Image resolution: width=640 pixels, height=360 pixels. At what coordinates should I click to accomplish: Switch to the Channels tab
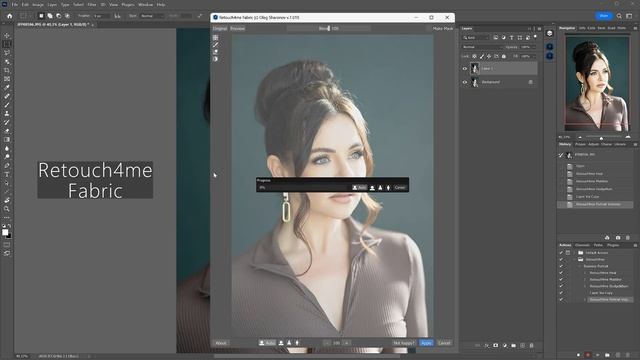pyautogui.click(x=582, y=245)
